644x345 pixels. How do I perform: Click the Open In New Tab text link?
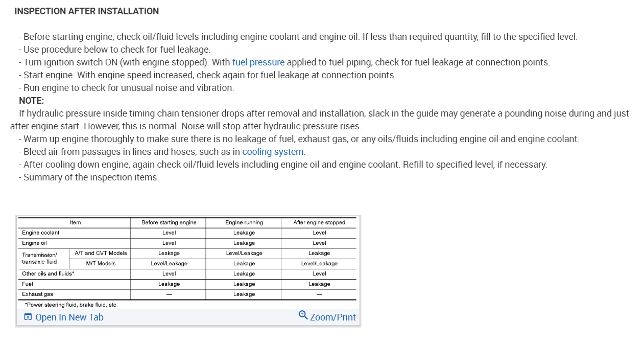(69, 317)
